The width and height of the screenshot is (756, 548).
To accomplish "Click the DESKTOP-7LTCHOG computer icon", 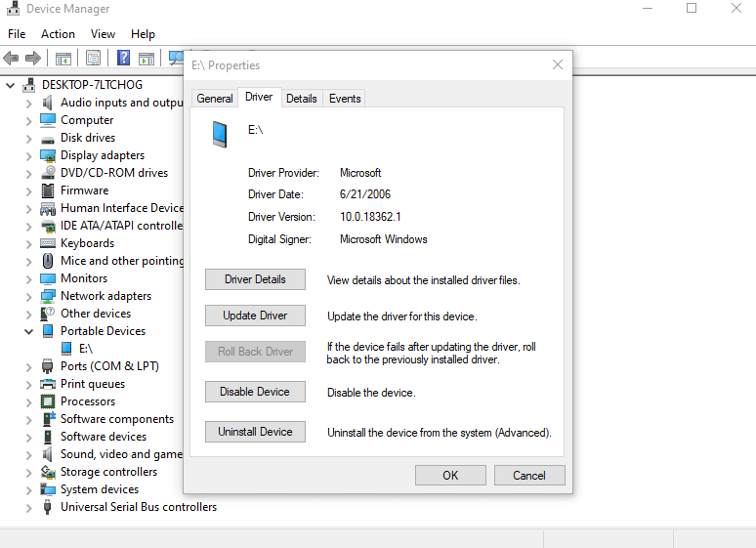I will pos(29,85).
